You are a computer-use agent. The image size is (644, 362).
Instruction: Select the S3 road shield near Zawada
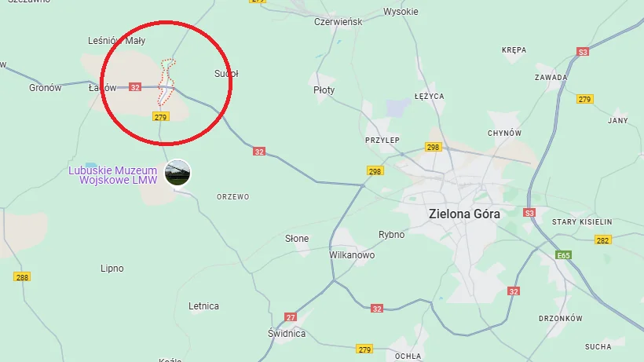tap(583, 52)
